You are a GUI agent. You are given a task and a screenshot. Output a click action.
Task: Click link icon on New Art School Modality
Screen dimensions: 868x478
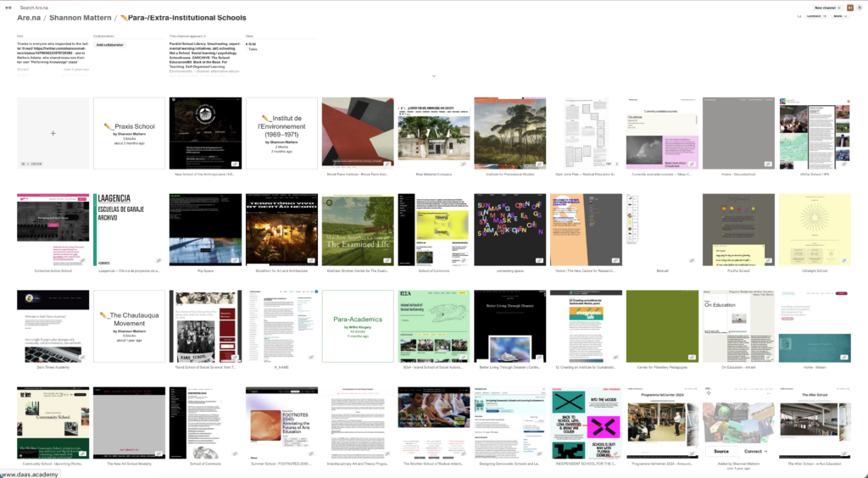coord(159,453)
